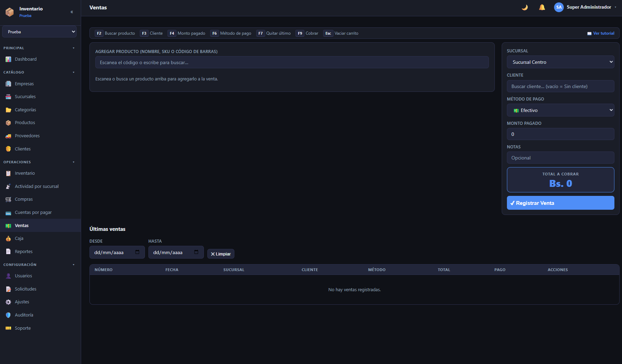The width and height of the screenshot is (622, 364).
Task: Collapse the PRINCIPAL sidebar section
Action: (x=74, y=48)
